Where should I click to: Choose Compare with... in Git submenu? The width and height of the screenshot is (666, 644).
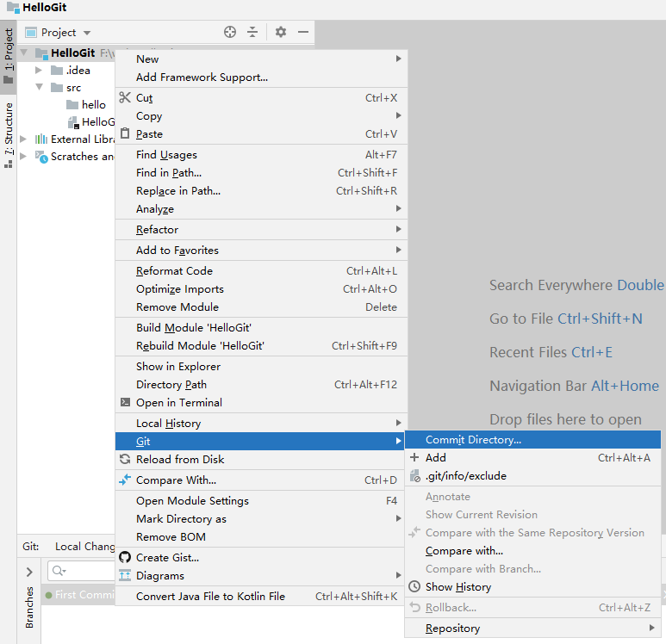pos(532,551)
